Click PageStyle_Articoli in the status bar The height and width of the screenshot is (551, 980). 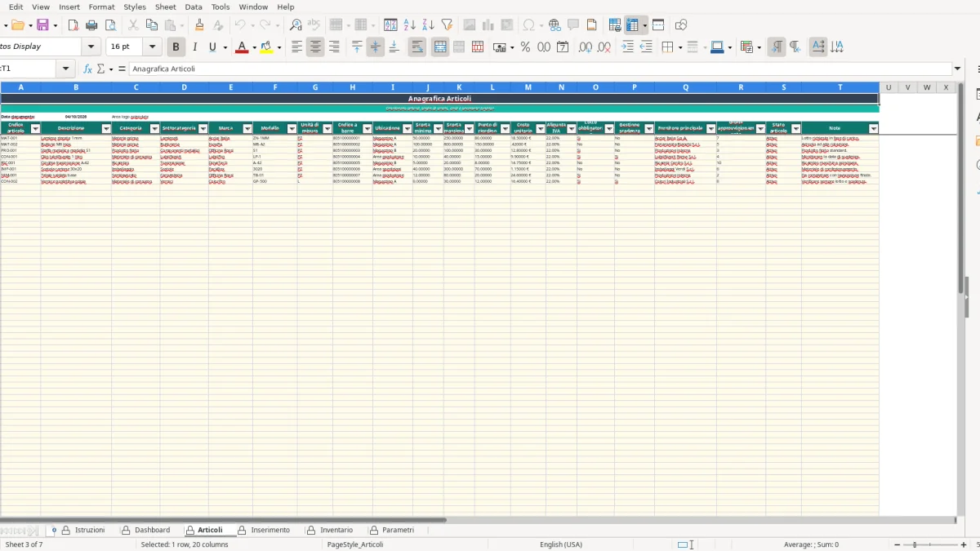click(355, 544)
